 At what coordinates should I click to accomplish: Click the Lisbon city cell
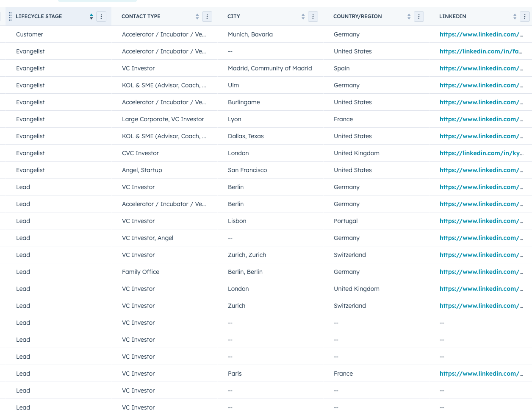pos(237,221)
